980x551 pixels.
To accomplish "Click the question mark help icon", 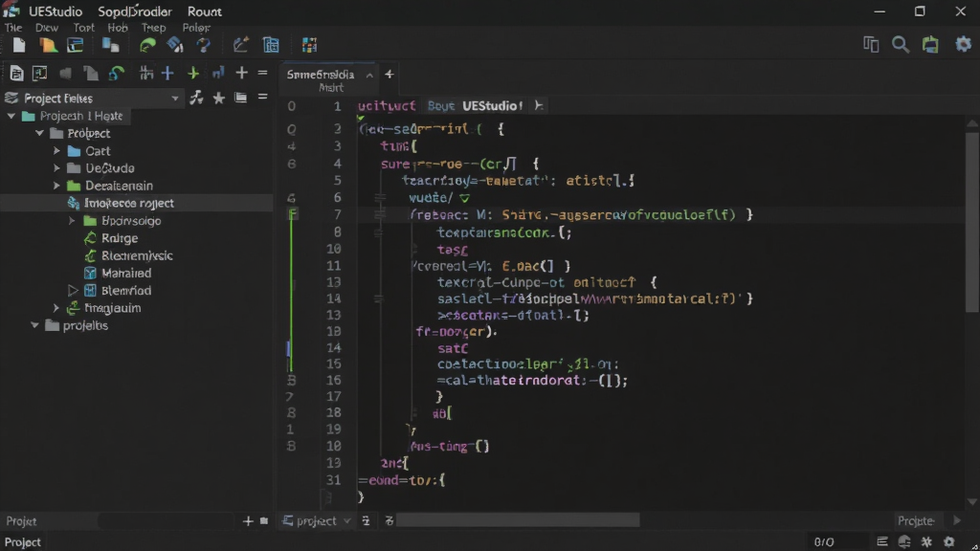I will [204, 45].
